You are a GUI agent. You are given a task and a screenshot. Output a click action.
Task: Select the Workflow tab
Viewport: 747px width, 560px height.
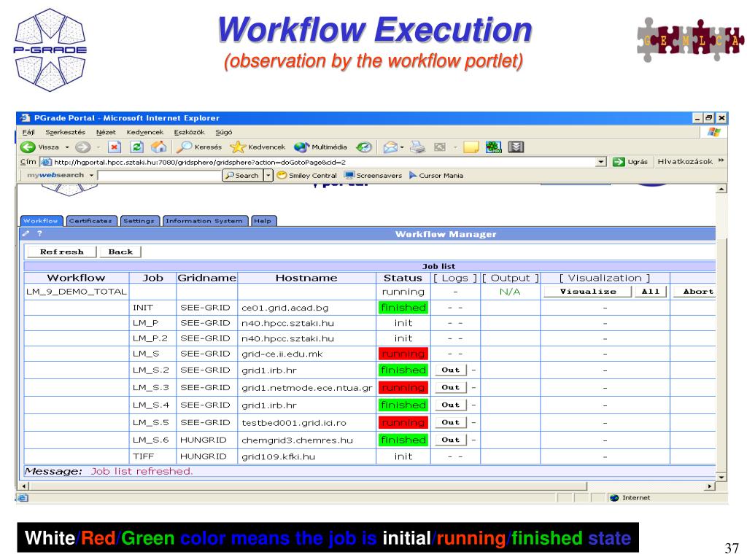tap(42, 221)
